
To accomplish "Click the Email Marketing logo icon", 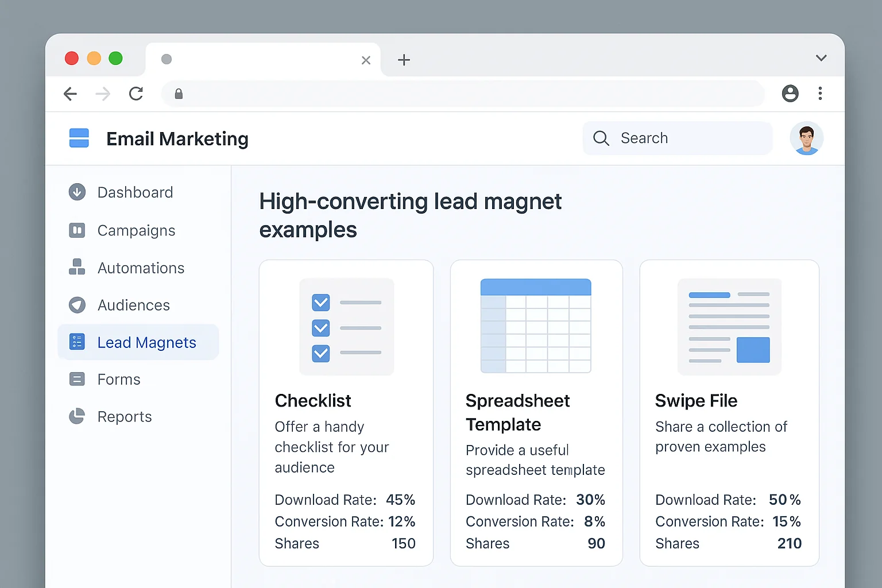I will pos(79,138).
